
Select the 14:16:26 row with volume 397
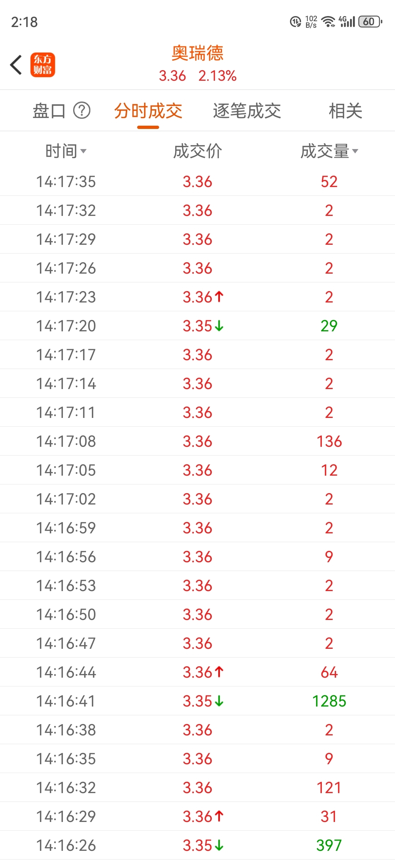click(x=197, y=845)
